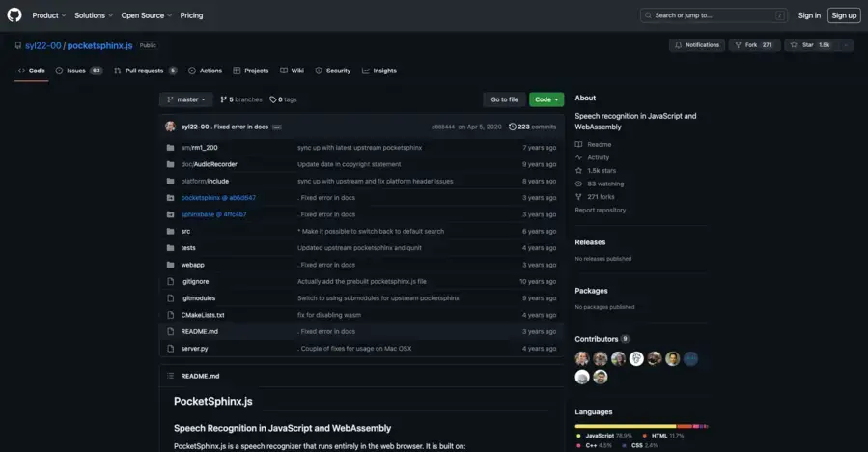View the 0 tags link
868x452 pixels.
[284, 99]
